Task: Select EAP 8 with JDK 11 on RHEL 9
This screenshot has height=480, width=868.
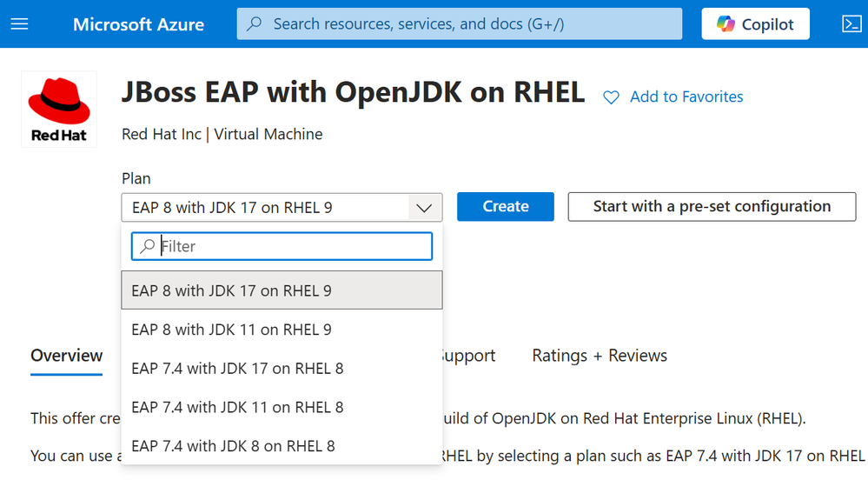Action: pyautogui.click(x=282, y=330)
